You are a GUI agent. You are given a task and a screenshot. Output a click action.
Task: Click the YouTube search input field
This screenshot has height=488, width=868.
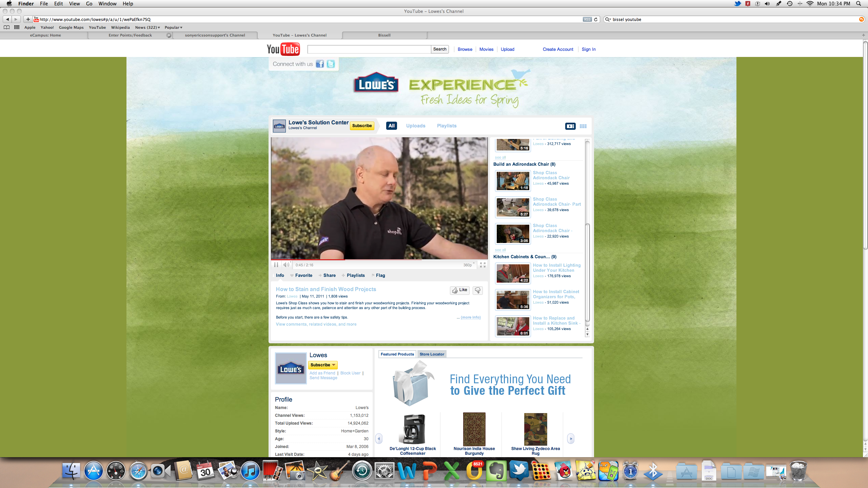(x=369, y=49)
